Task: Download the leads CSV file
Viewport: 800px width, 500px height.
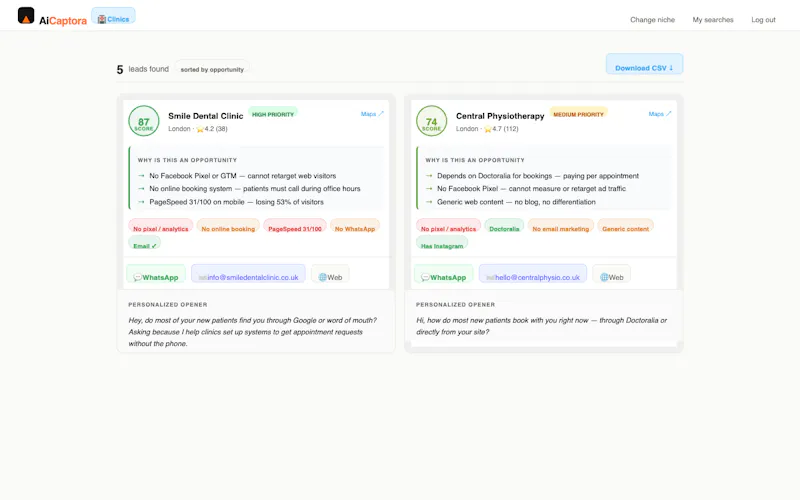Action: coord(644,65)
